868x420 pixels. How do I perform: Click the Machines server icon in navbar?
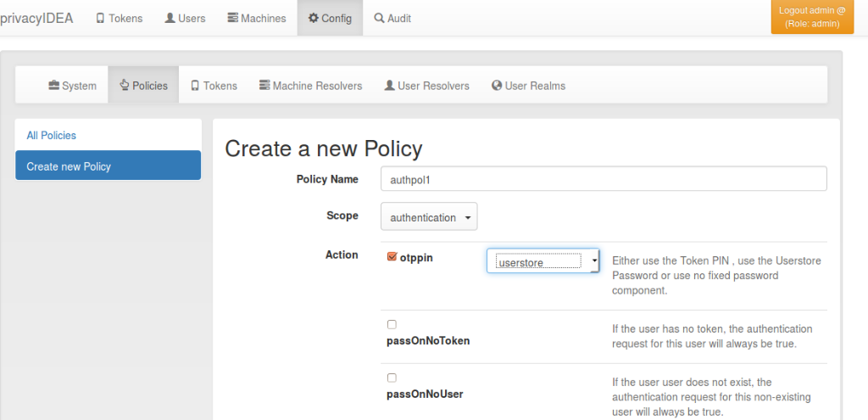coord(233,19)
